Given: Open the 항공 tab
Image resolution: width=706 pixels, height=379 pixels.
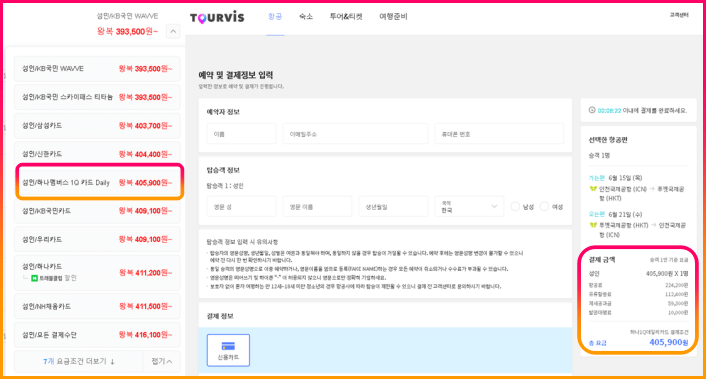Looking at the screenshot, I should pos(275,17).
